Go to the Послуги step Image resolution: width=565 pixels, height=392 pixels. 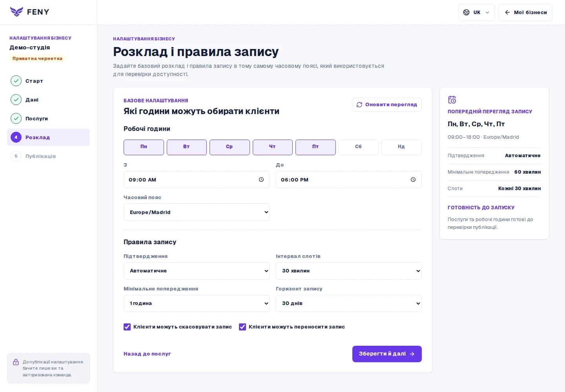click(x=49, y=118)
